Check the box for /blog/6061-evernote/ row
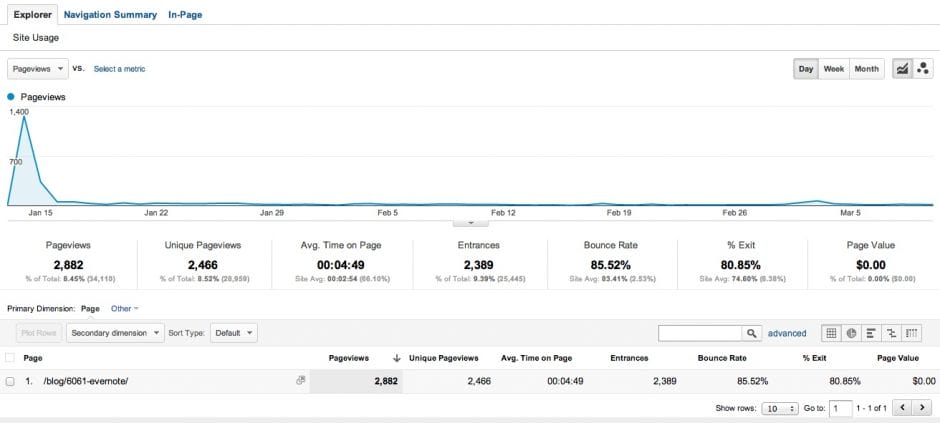This screenshot has height=423, width=940. tap(10, 381)
